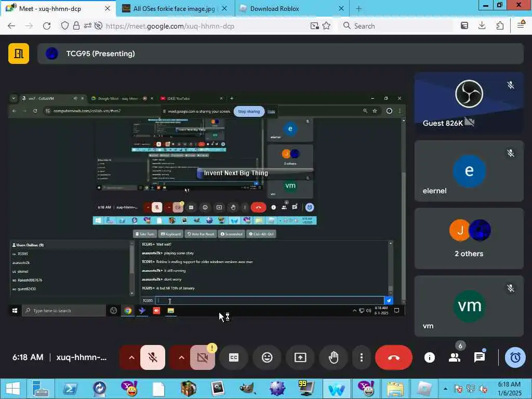Switch to All OSes forkie face image.jpg tab
Screen dimensions: 532x399
click(x=175, y=8)
